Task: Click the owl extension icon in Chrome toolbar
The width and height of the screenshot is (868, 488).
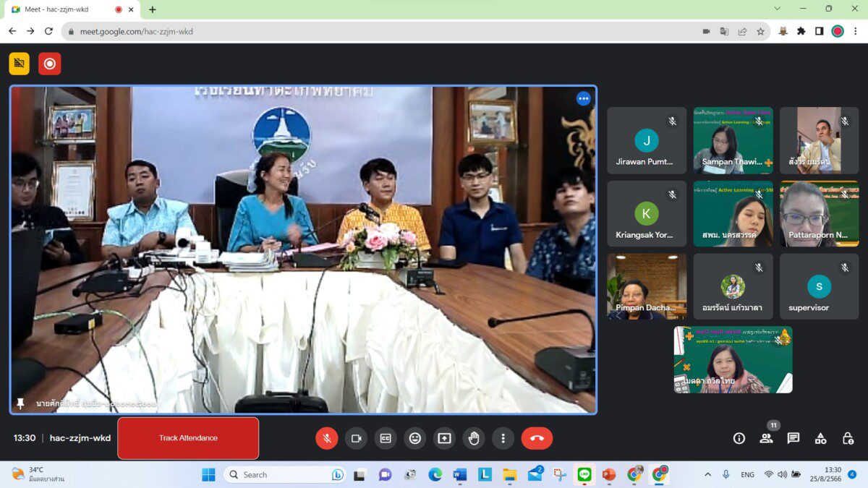Action: coord(783,31)
